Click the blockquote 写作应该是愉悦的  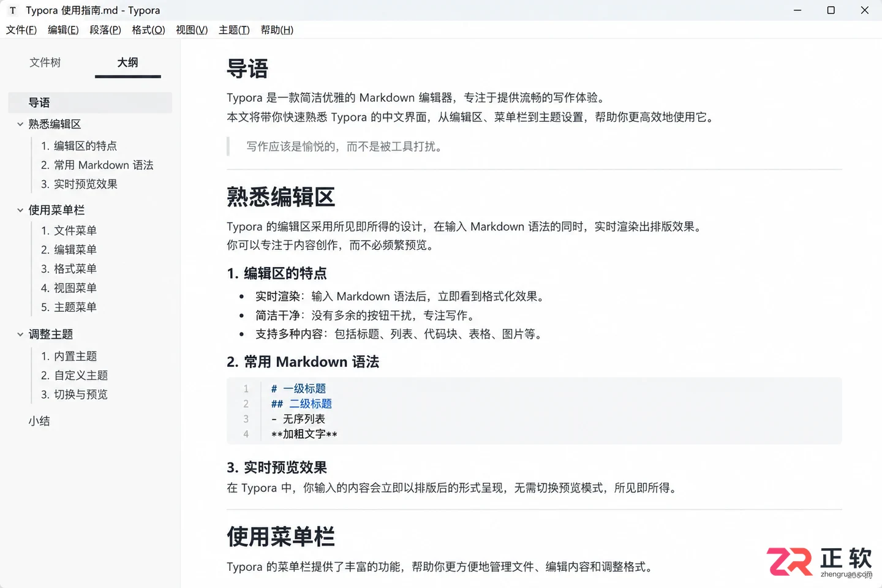pyautogui.click(x=345, y=146)
